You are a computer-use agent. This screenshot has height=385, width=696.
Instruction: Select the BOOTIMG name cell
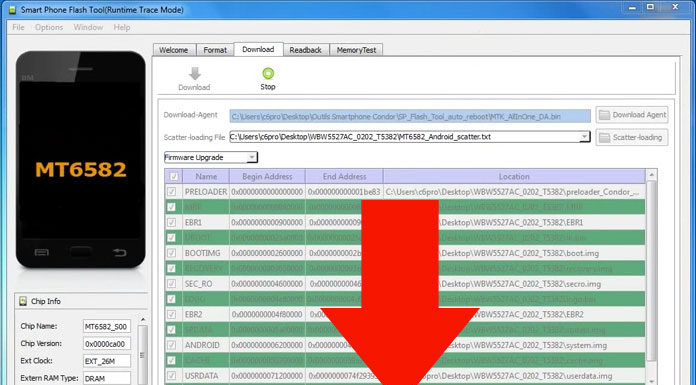pyautogui.click(x=206, y=253)
